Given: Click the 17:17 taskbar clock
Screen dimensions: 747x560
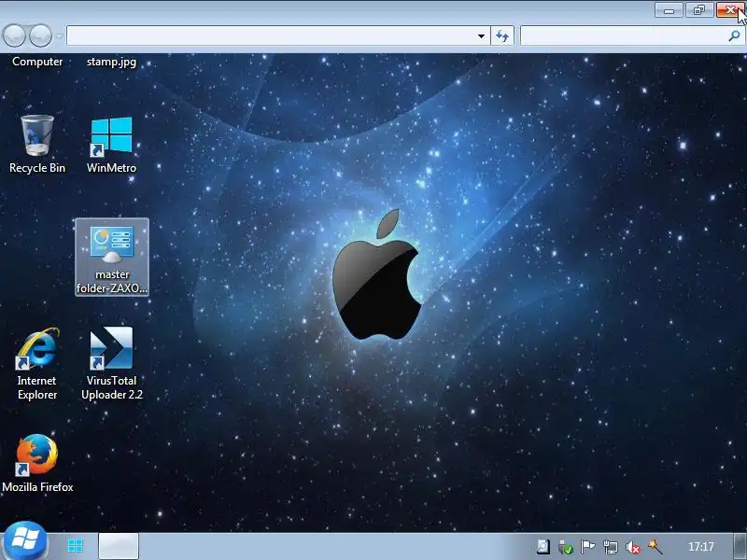Looking at the screenshot, I should pos(701,547).
